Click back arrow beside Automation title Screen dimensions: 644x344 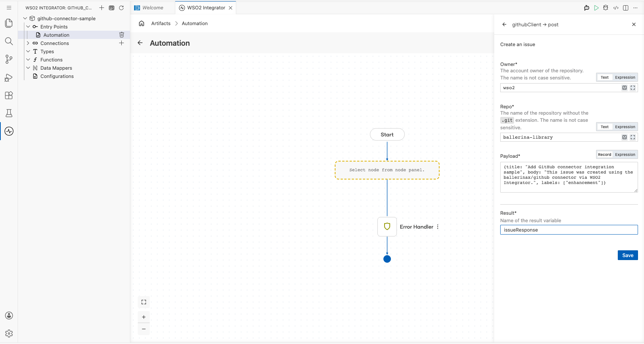click(140, 43)
